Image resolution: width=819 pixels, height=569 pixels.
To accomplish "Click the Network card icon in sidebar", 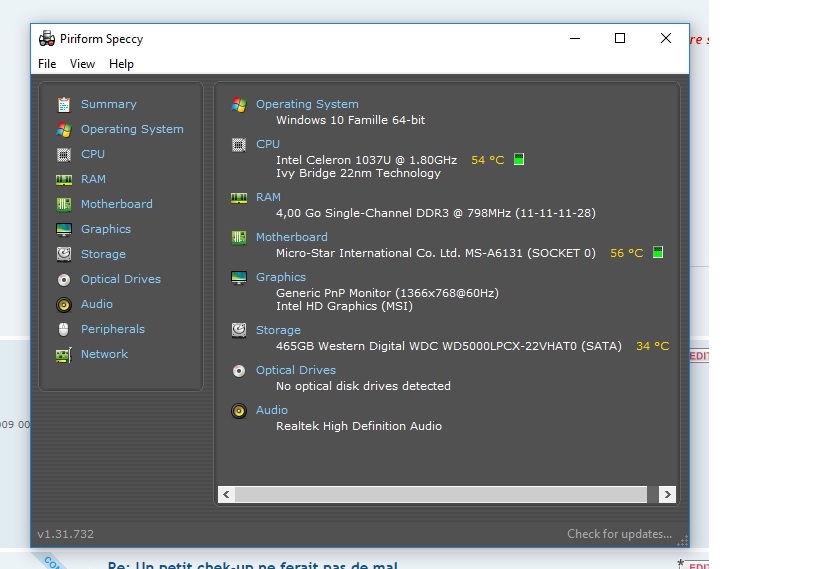I will (64, 354).
